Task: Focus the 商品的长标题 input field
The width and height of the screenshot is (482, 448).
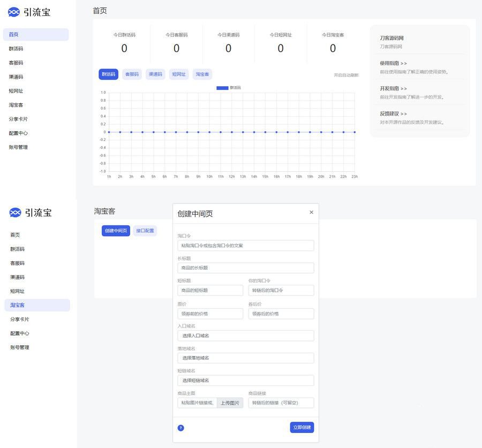Action: pos(245,268)
